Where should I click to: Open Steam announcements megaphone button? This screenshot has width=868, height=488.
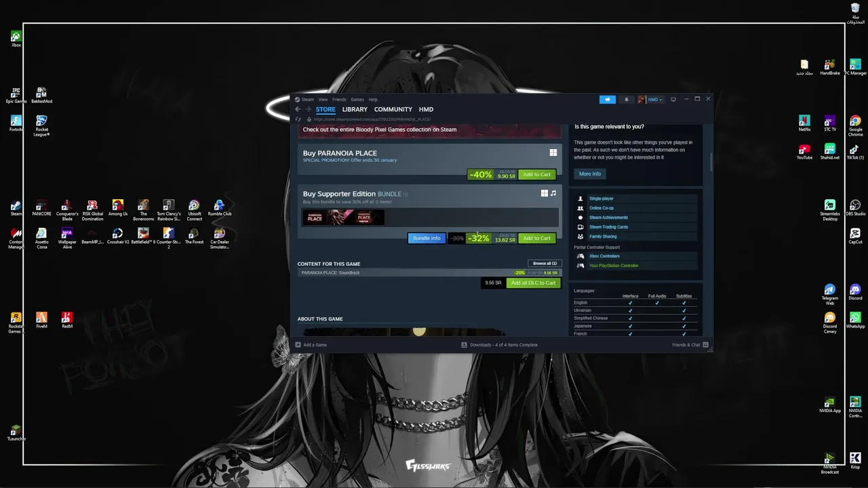608,100
